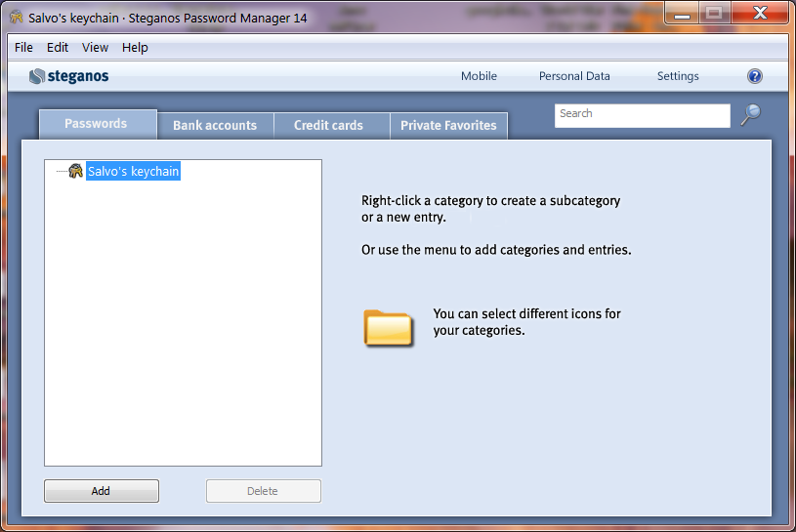
Task: Switch to the Credit cards tab
Action: pyautogui.click(x=331, y=125)
